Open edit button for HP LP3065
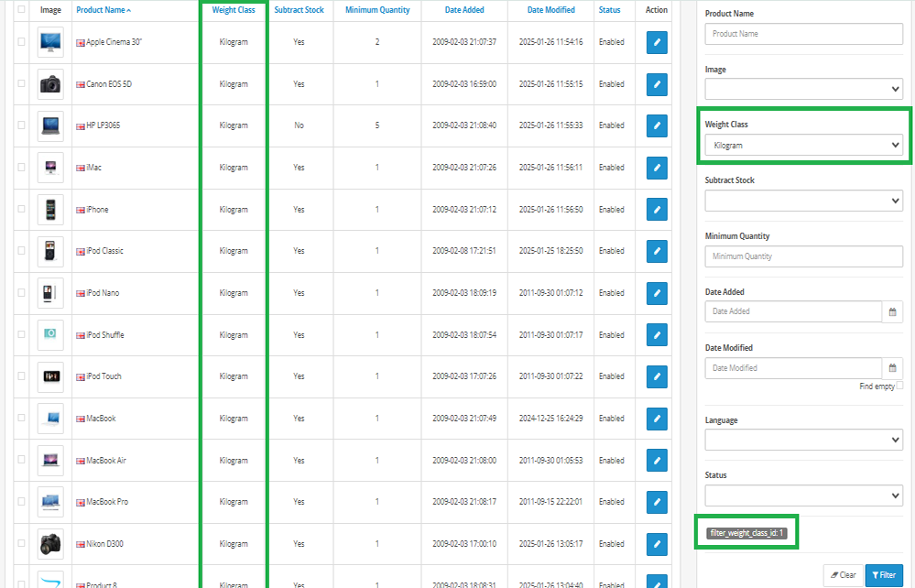The image size is (915, 588). (657, 126)
